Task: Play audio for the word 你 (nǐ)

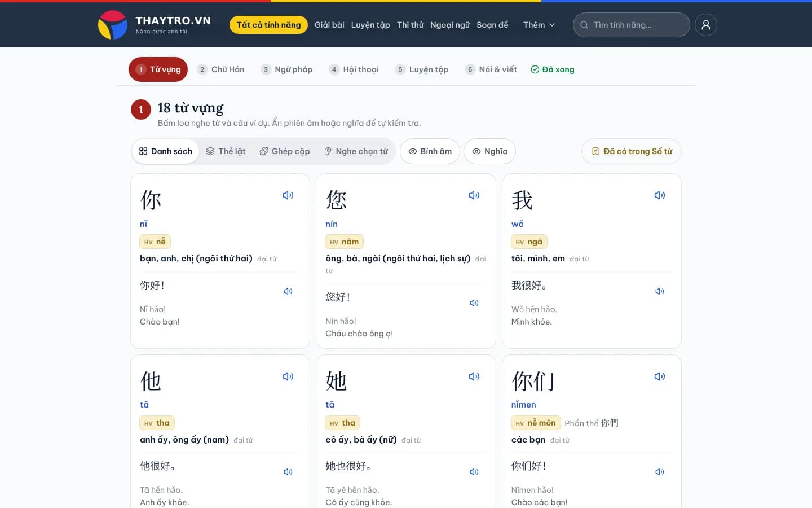Action: [x=288, y=195]
